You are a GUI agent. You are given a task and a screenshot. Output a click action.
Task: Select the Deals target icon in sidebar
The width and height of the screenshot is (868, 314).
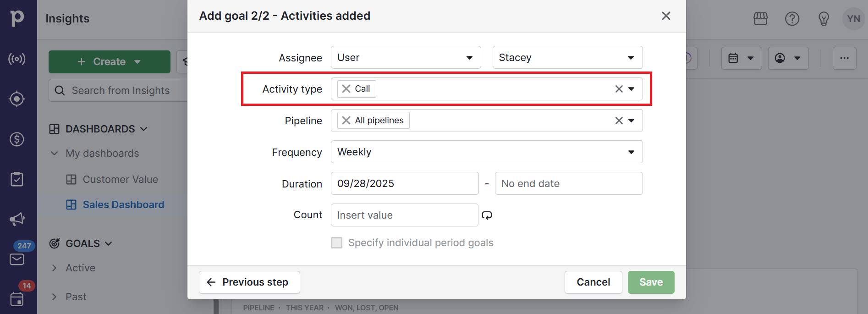pos(17,99)
